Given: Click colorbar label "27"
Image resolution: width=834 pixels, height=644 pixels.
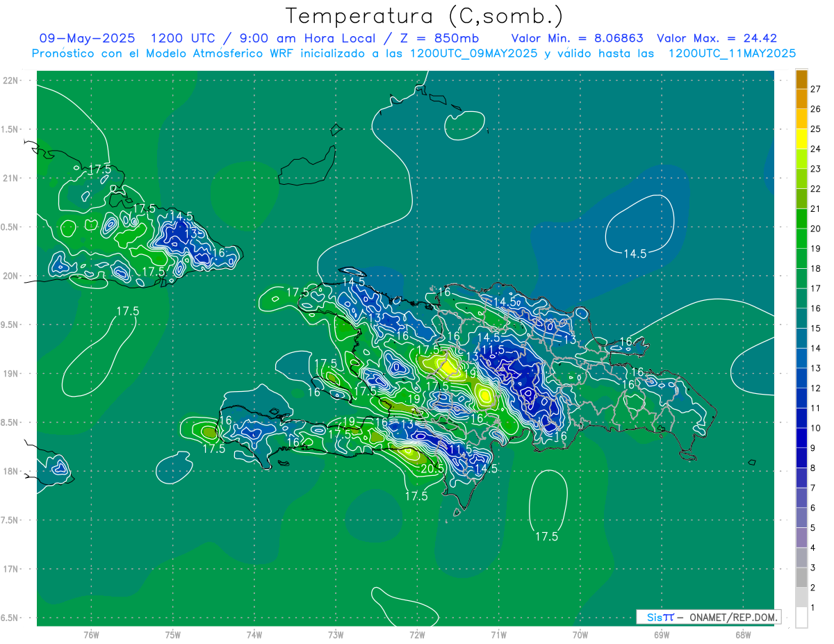Looking at the screenshot, I should point(815,89).
